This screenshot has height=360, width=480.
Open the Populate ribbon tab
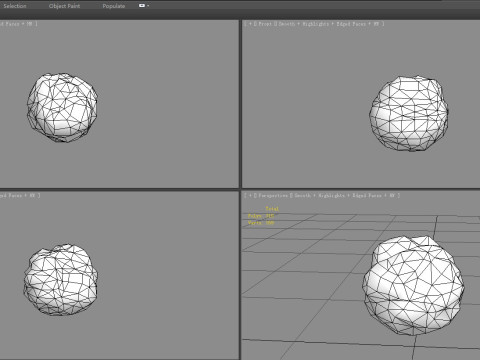pyautogui.click(x=114, y=6)
